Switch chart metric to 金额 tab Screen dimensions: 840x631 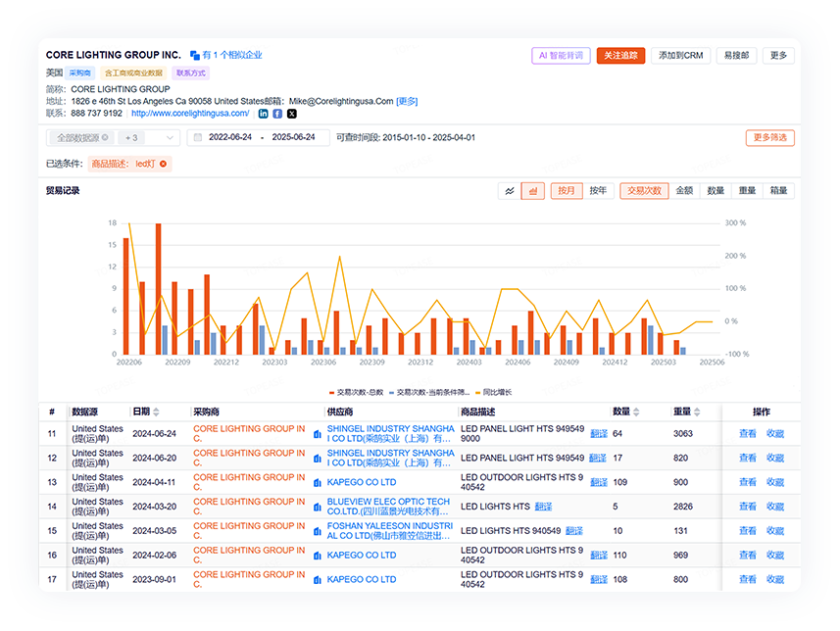(x=684, y=191)
